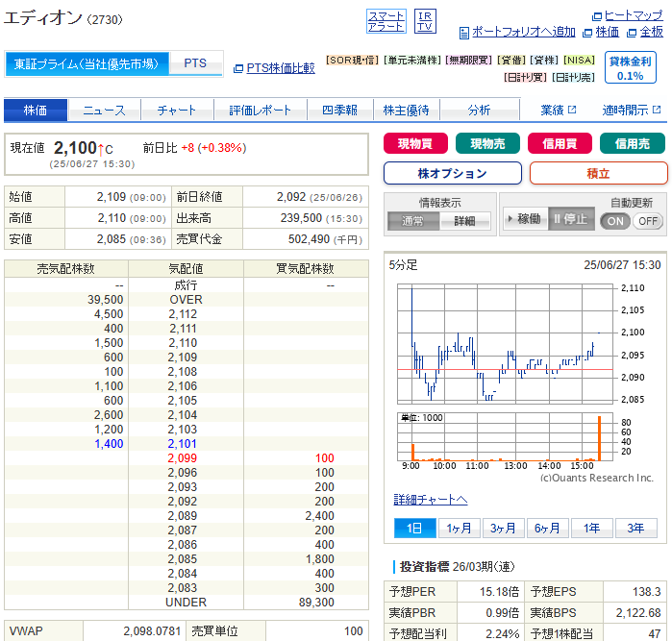The width and height of the screenshot is (672, 641).
Task: Select the 1ヶ月 chart period
Action: pyautogui.click(x=459, y=528)
